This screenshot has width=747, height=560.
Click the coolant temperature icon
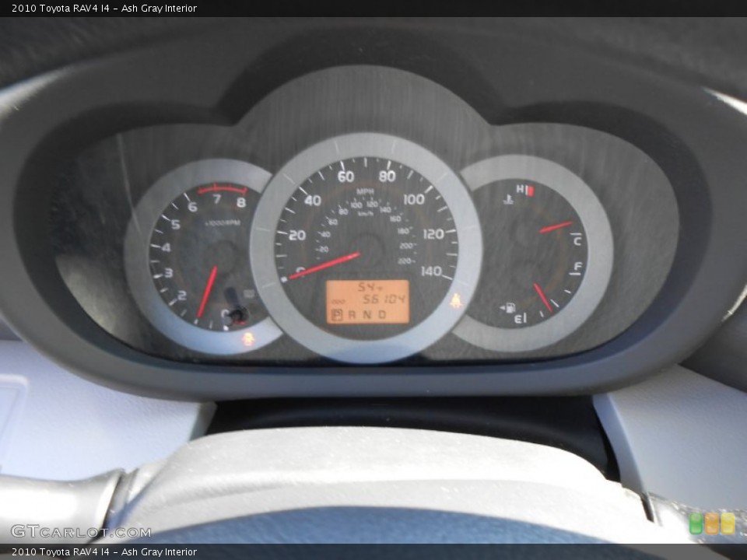(508, 198)
